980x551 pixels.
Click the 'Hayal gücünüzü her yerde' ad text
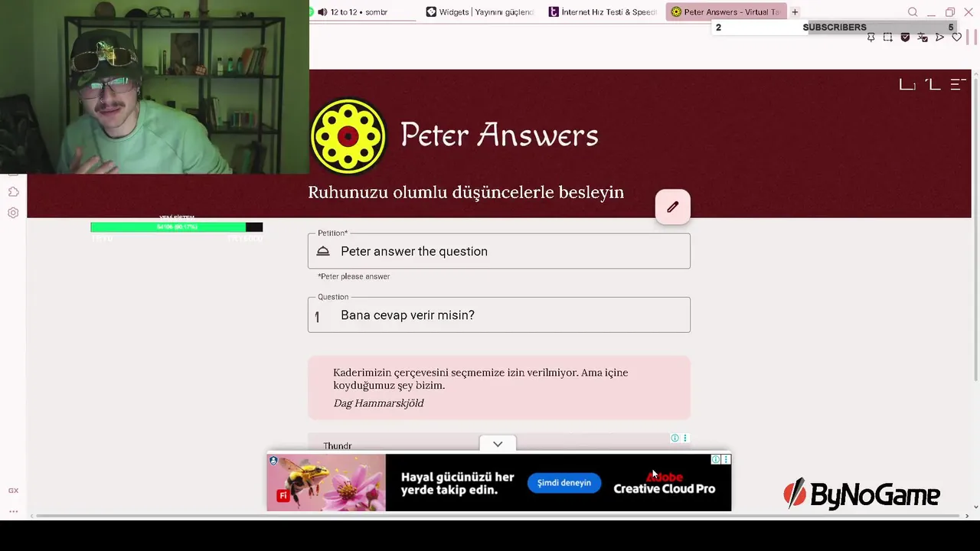point(458,483)
